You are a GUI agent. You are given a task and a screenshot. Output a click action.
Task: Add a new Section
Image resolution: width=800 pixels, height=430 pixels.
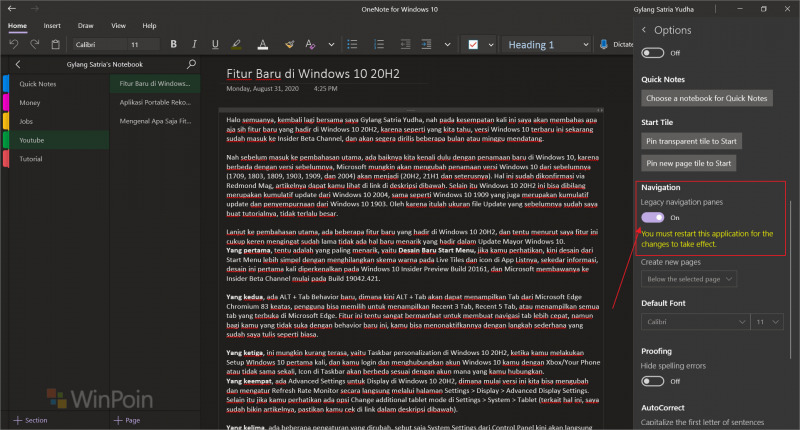pyautogui.click(x=30, y=420)
